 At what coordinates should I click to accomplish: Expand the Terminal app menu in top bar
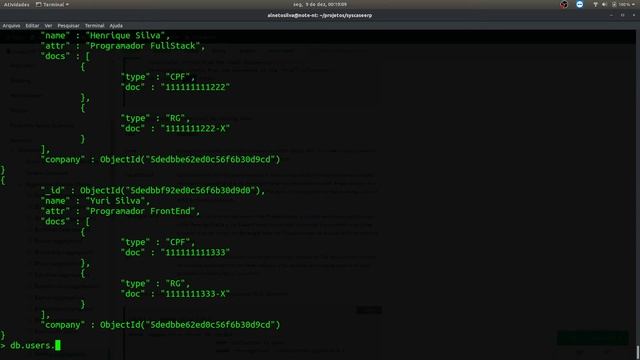tap(52, 4)
